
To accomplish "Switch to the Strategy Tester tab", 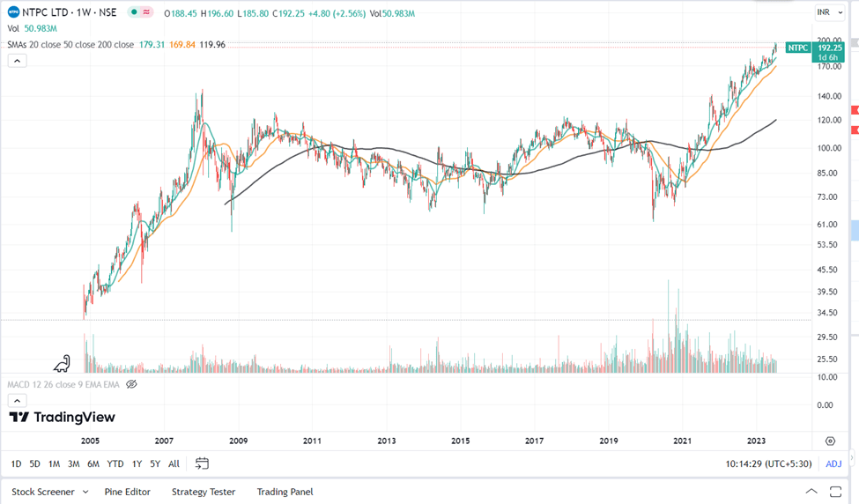I will [204, 492].
